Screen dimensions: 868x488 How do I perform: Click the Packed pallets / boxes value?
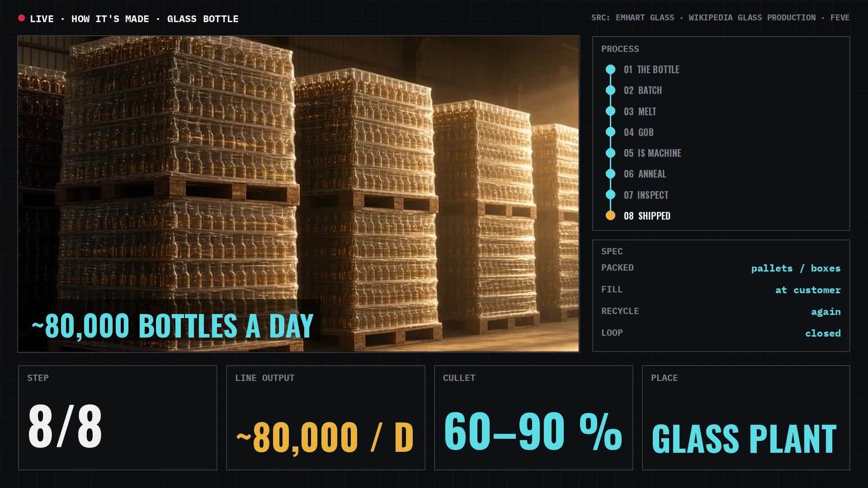[x=796, y=268]
